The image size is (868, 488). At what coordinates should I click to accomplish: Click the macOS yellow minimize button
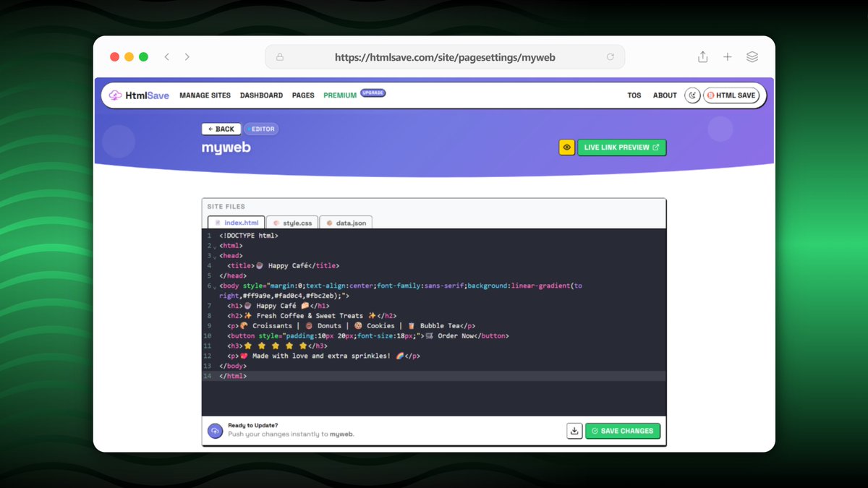coord(129,56)
